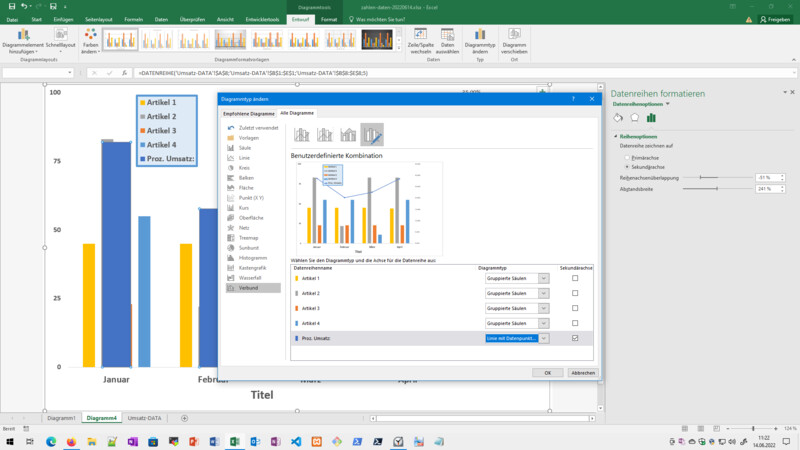Open the Name Box dropdown arrow
800x450 pixels.
pos(69,73)
